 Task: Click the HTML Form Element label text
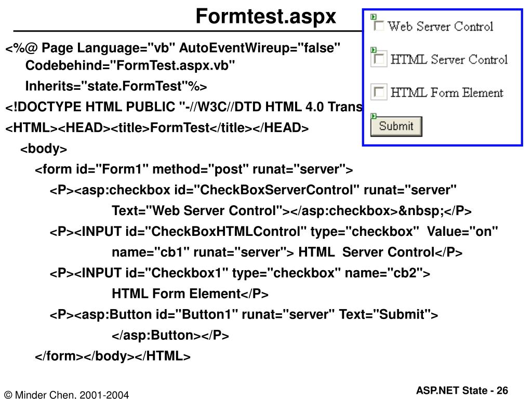click(x=447, y=92)
